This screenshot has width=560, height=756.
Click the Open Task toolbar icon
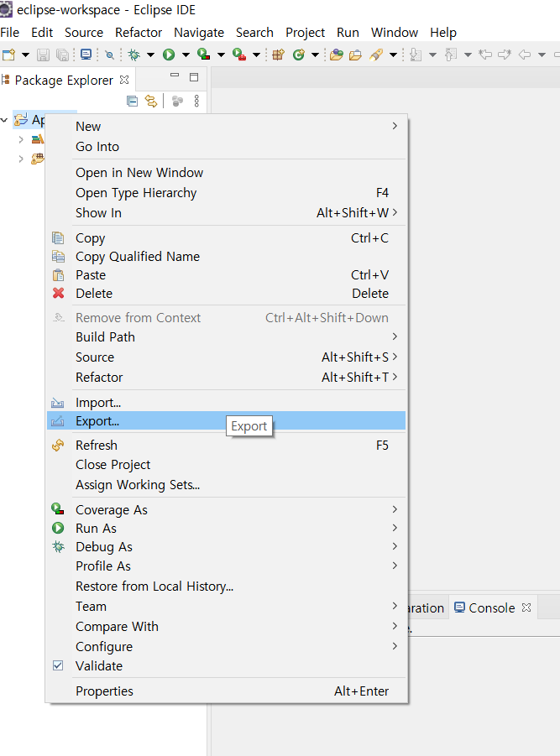pos(355,55)
